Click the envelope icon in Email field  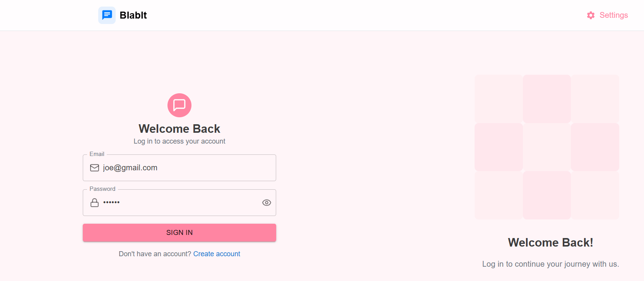(94, 168)
